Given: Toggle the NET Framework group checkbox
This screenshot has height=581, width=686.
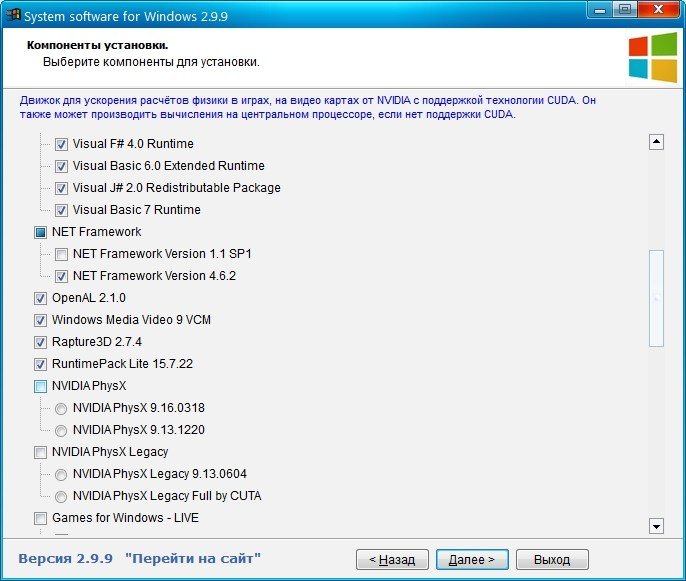Looking at the screenshot, I should pyautogui.click(x=40, y=232).
